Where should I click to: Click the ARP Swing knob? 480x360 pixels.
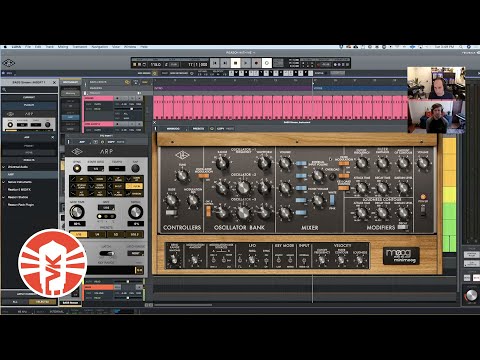[136, 212]
